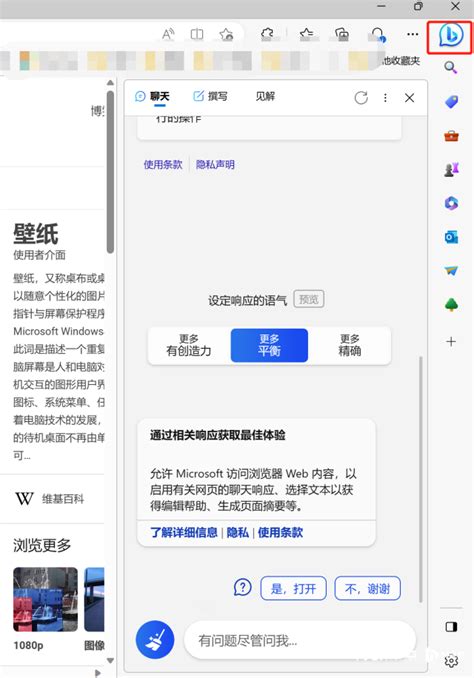Open the Settings and more ellipsis
The image size is (474, 678).
click(413, 34)
